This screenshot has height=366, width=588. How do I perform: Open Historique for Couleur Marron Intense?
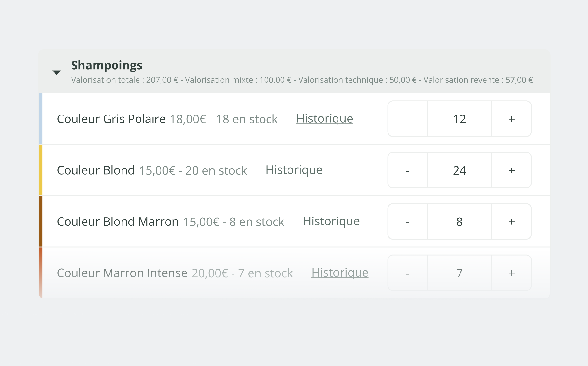click(x=340, y=273)
